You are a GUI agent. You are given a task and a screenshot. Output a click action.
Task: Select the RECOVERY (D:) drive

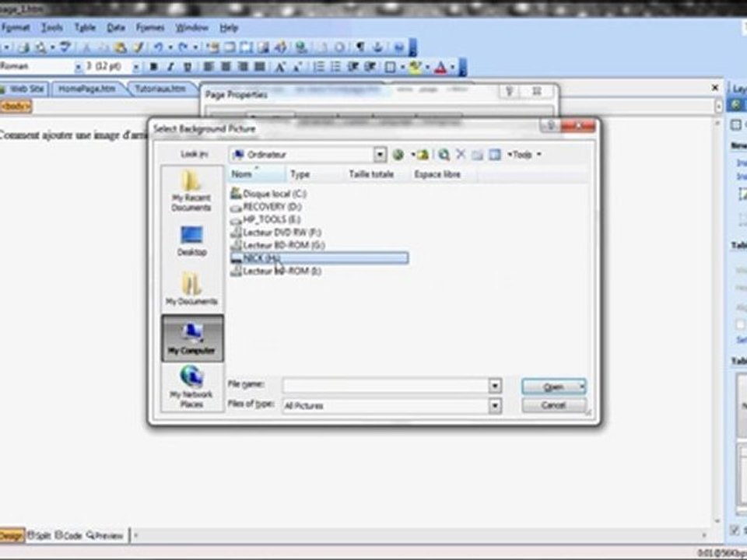point(266,207)
